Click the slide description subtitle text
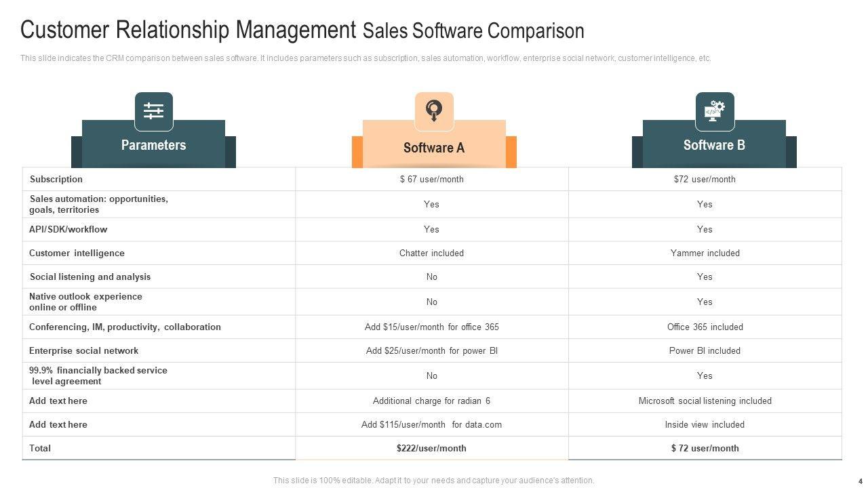868x488 pixels. click(x=366, y=58)
